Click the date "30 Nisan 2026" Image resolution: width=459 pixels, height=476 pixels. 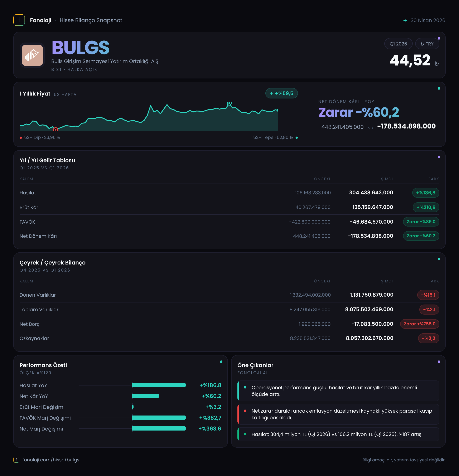tap(428, 20)
